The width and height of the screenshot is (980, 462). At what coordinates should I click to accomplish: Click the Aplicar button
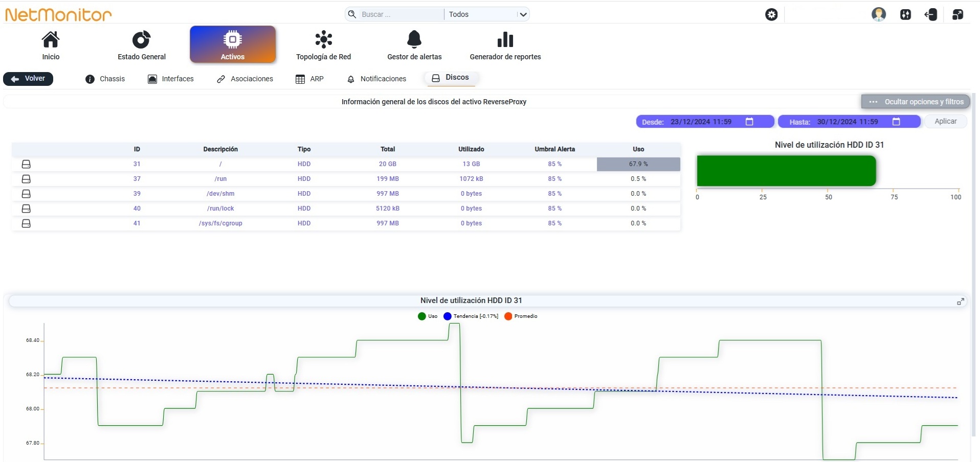[945, 121]
